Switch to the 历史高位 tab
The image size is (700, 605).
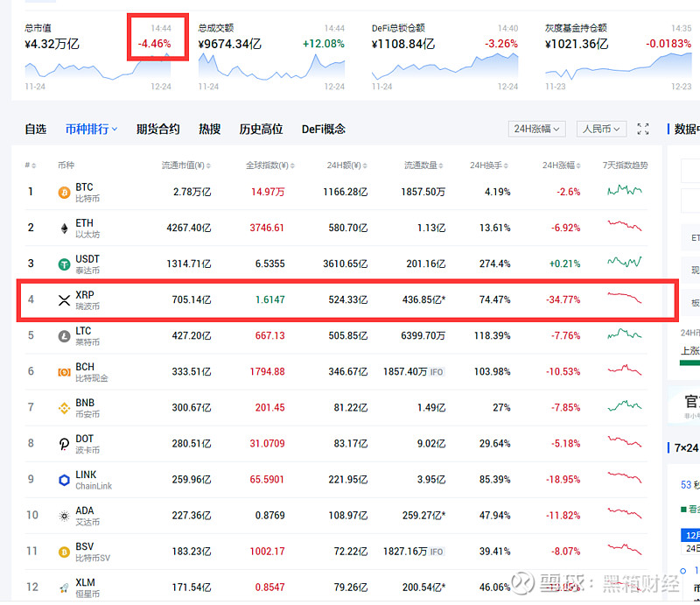(x=261, y=129)
